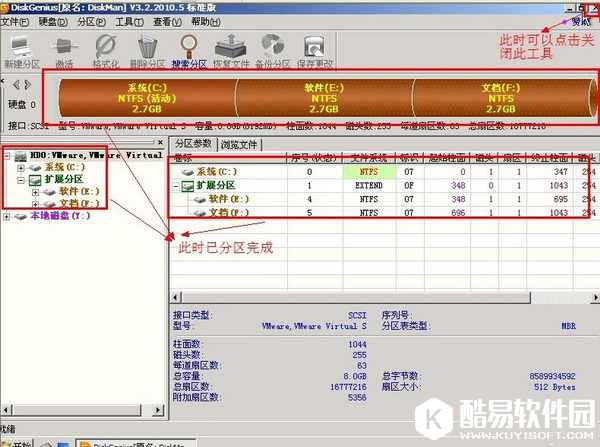Click the Recover Files (恢复文件) toolbar icon

pyautogui.click(x=230, y=49)
